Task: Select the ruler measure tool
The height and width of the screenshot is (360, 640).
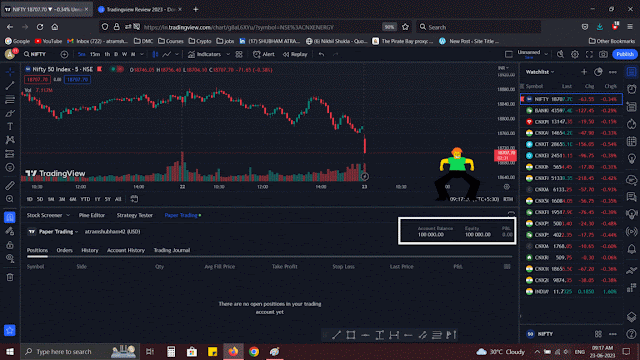Action: [10, 186]
